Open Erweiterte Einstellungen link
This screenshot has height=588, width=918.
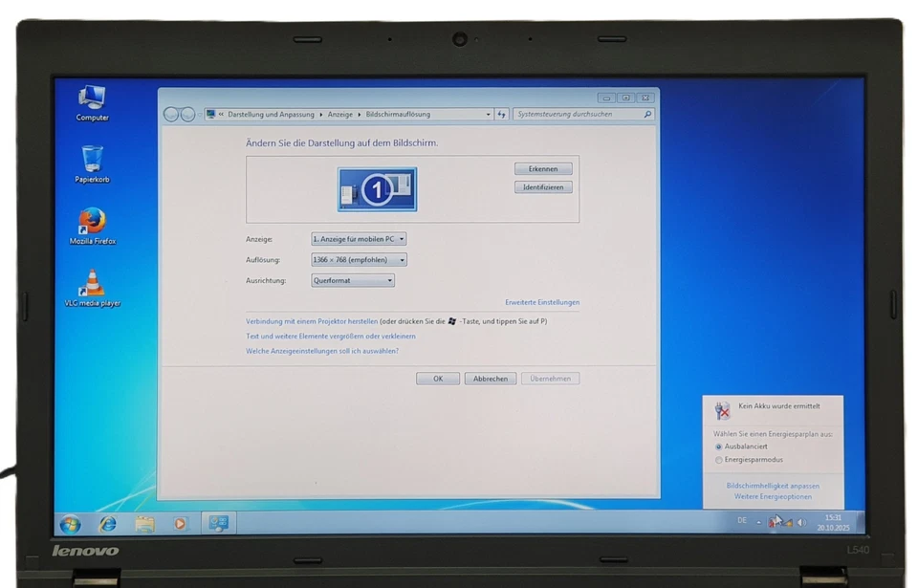tap(542, 302)
